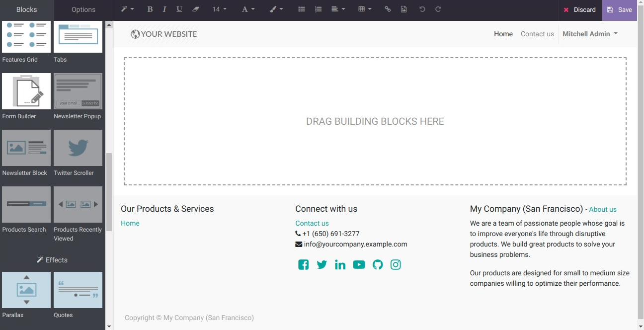Click the phone number +1 (650) 691-3277
The image size is (644, 330).
[331, 234]
